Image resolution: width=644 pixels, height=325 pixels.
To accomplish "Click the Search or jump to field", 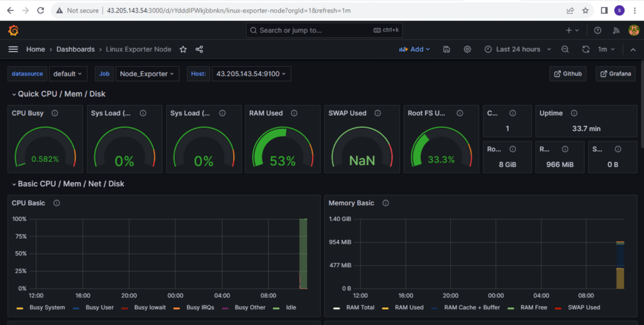I will [325, 30].
